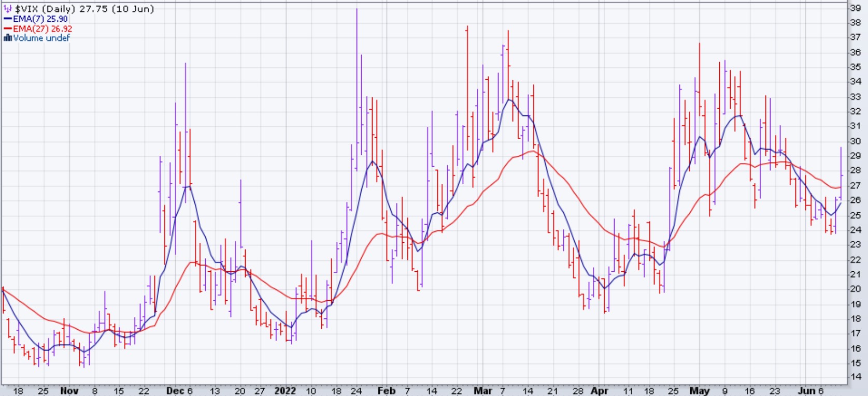The image size is (868, 396).
Task: Click the purple $VIX price-bar legend icon
Action: pyautogui.click(x=8, y=9)
